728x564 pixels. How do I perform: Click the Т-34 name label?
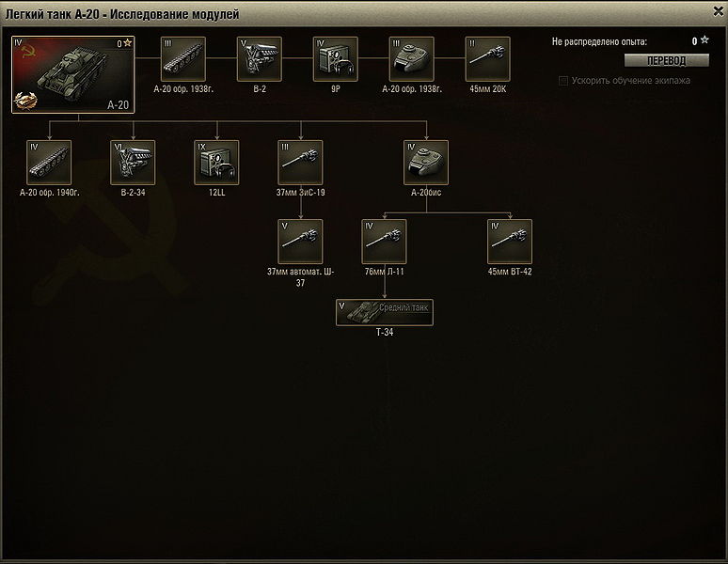(385, 332)
